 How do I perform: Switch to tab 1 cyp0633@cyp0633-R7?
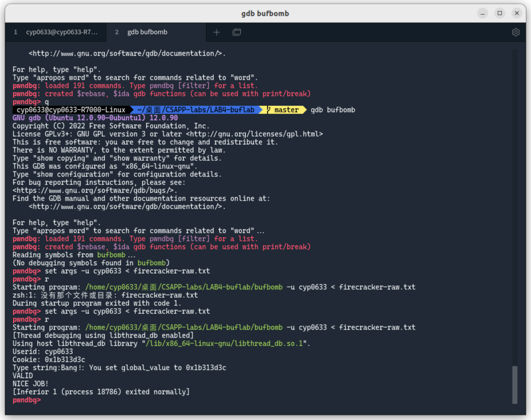(x=55, y=32)
